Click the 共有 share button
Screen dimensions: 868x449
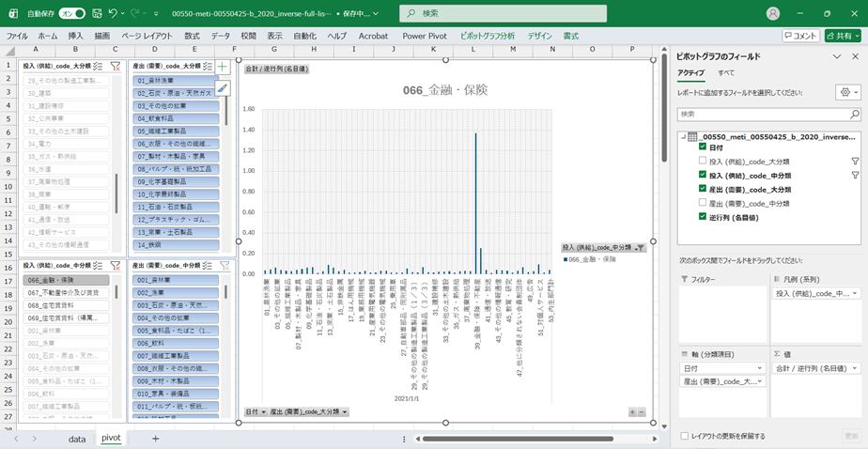tap(843, 36)
